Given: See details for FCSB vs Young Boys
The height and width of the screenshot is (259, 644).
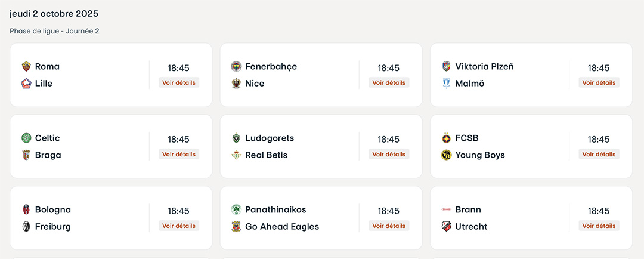Looking at the screenshot, I should point(599,155).
